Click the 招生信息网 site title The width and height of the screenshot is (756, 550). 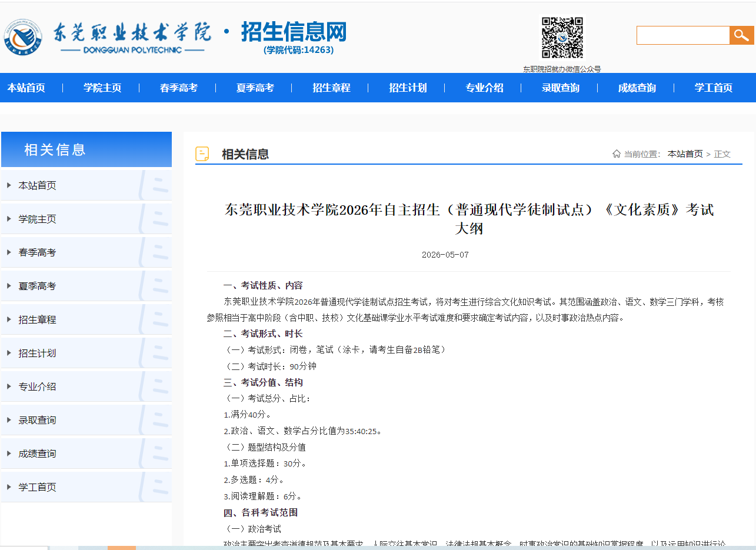coord(294,32)
